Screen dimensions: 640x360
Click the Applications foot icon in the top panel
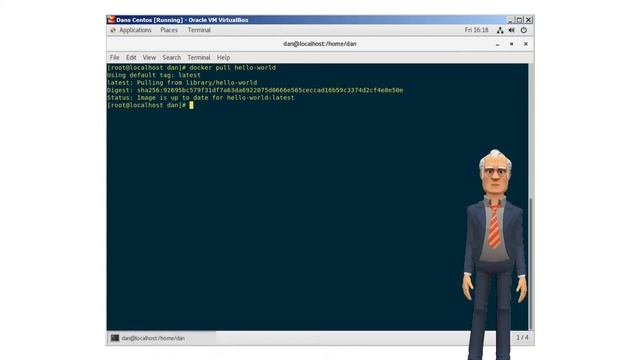pos(113,30)
